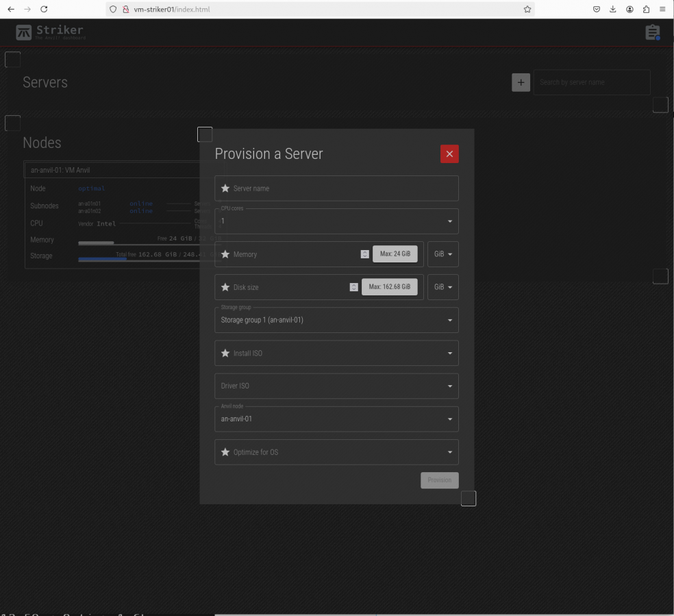Click the Striker logo icon
674x616 pixels.
(x=24, y=32)
